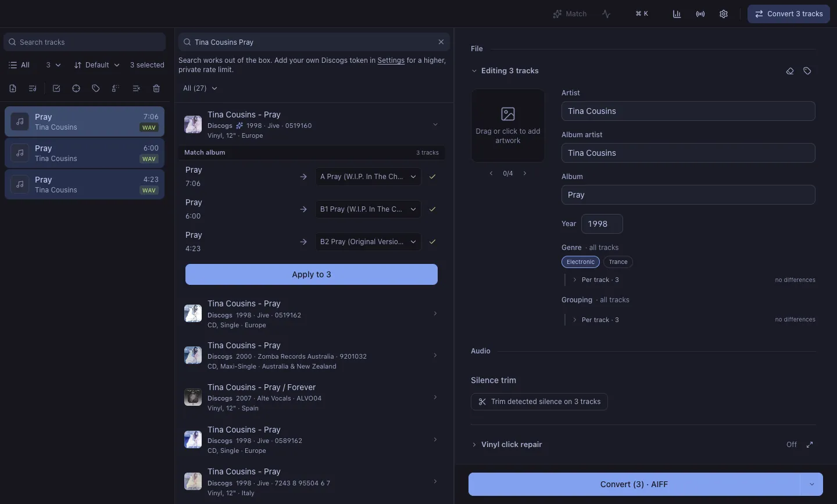The width and height of the screenshot is (837, 504).
Task: Open the Settings link in the Discogs hint
Action: [x=391, y=60]
